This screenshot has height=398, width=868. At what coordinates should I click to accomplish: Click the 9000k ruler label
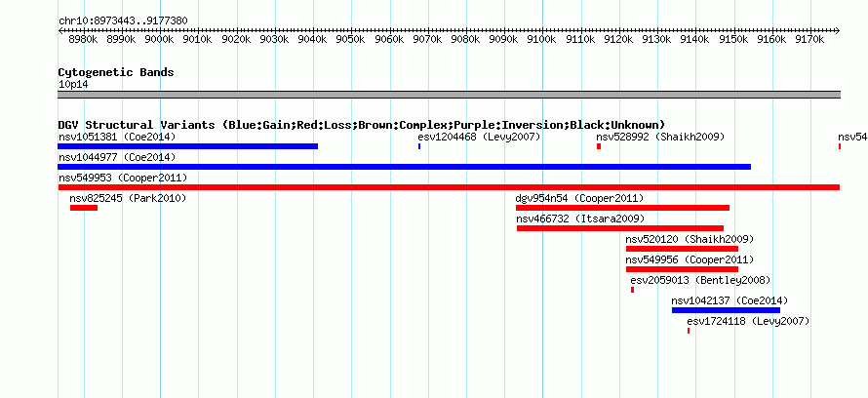[161, 40]
